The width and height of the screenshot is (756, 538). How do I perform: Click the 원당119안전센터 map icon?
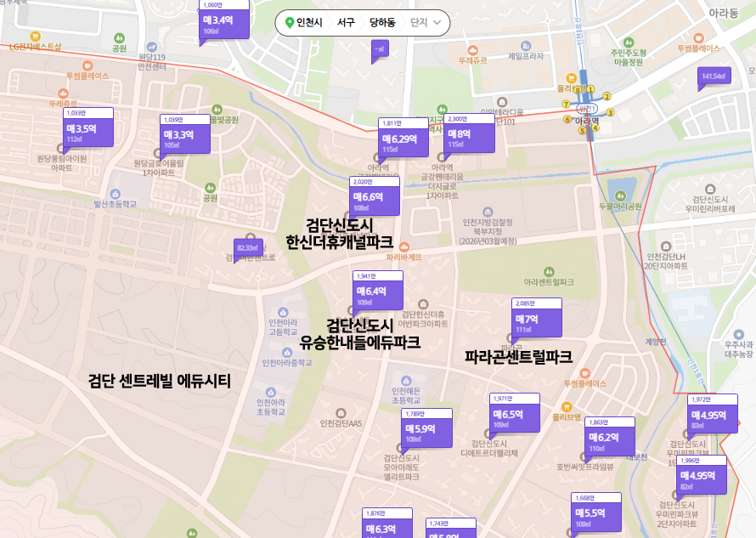tap(152, 47)
